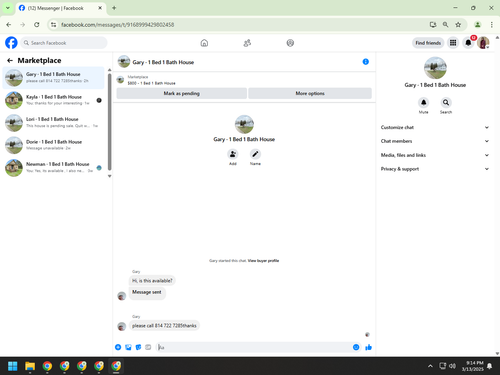
Task: Click the browser address bar URL
Action: (x=117, y=25)
